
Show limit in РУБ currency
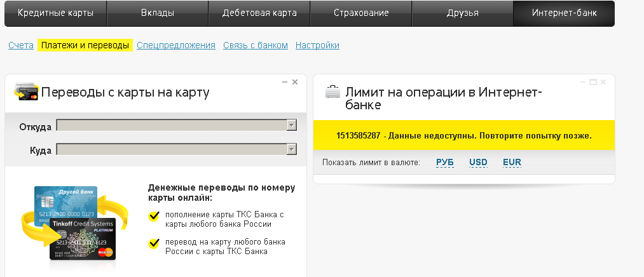coord(445,163)
